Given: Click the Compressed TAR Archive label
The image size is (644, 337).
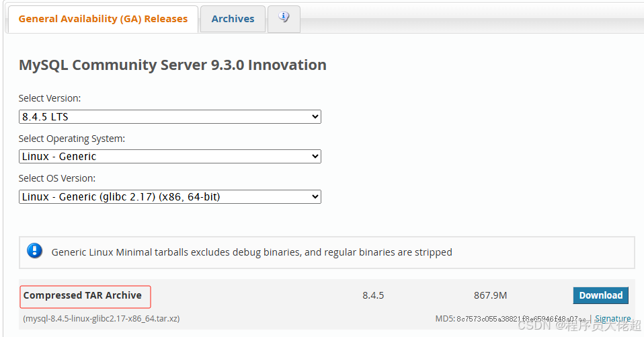Looking at the screenshot, I should tap(83, 295).
